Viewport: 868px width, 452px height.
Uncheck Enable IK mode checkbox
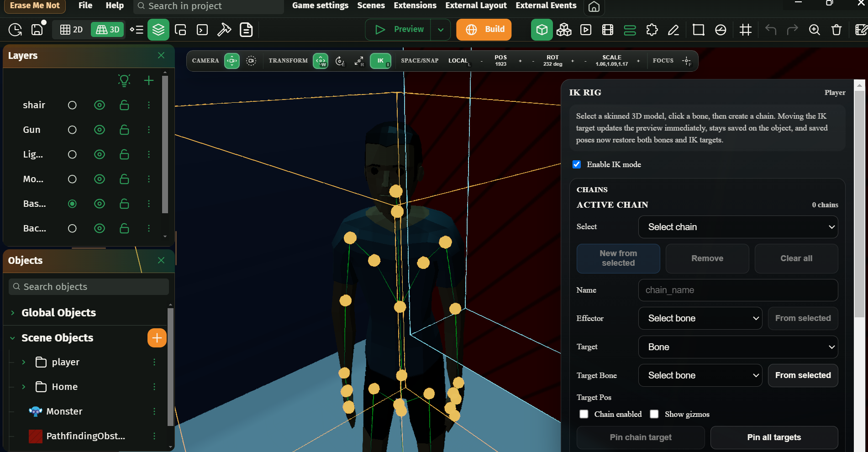point(577,164)
